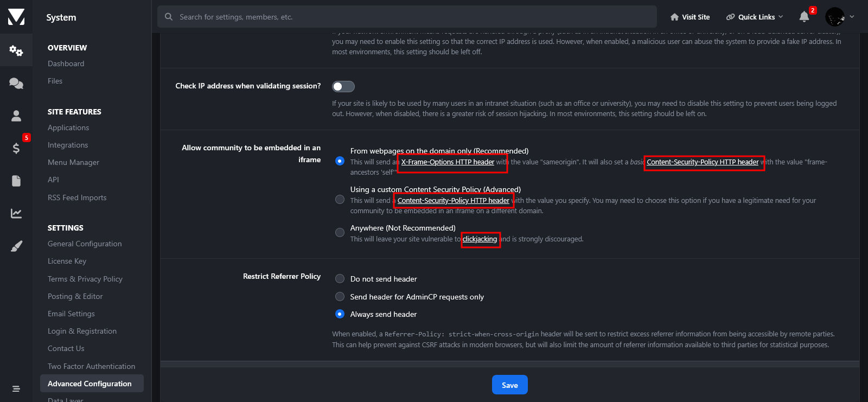
Task: Open Two Factor Authentication settings
Action: (x=91, y=366)
